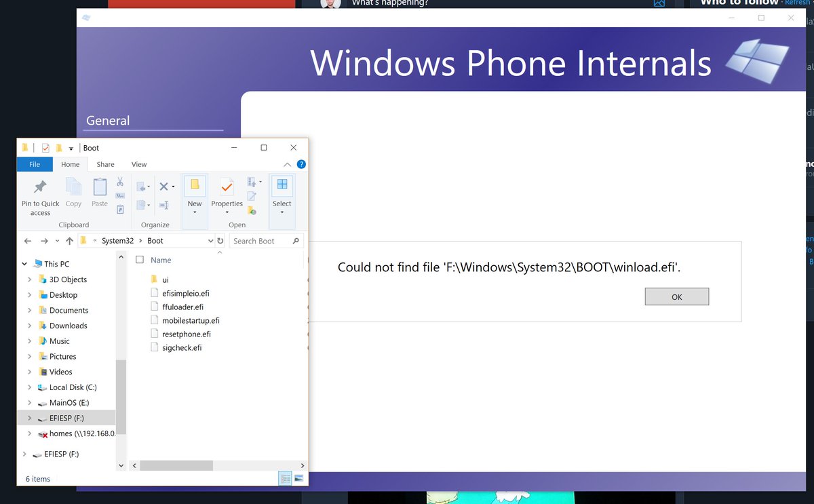
Task: Click the New folder icon
Action: point(195,185)
